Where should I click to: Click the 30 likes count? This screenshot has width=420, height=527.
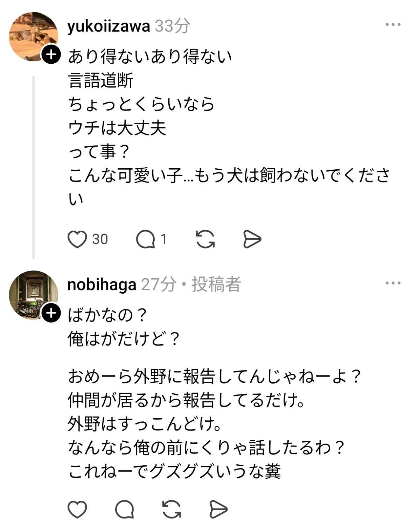[x=100, y=240]
